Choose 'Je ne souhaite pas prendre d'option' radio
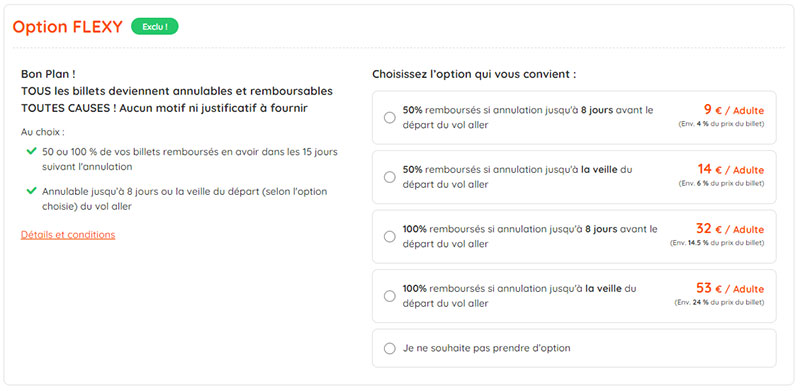Viewport: 800px width, 391px height. (x=389, y=349)
